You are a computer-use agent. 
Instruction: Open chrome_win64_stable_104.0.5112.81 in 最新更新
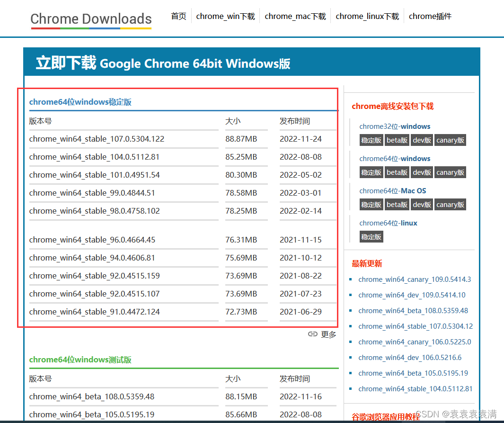[x=416, y=389]
